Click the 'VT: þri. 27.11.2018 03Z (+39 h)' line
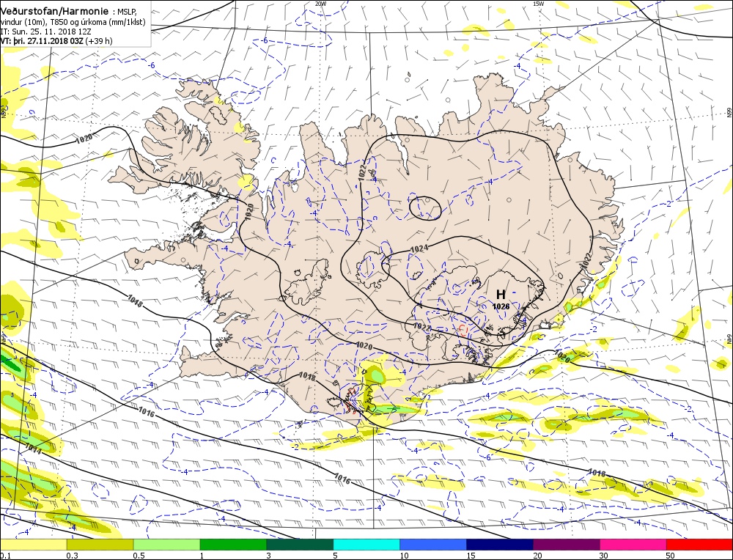 pyautogui.click(x=56, y=41)
